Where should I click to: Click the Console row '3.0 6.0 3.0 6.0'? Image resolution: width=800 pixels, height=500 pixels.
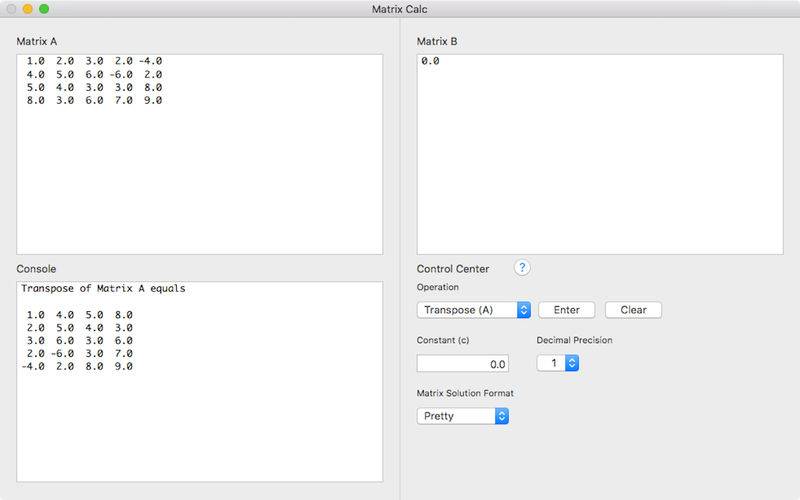[80, 340]
